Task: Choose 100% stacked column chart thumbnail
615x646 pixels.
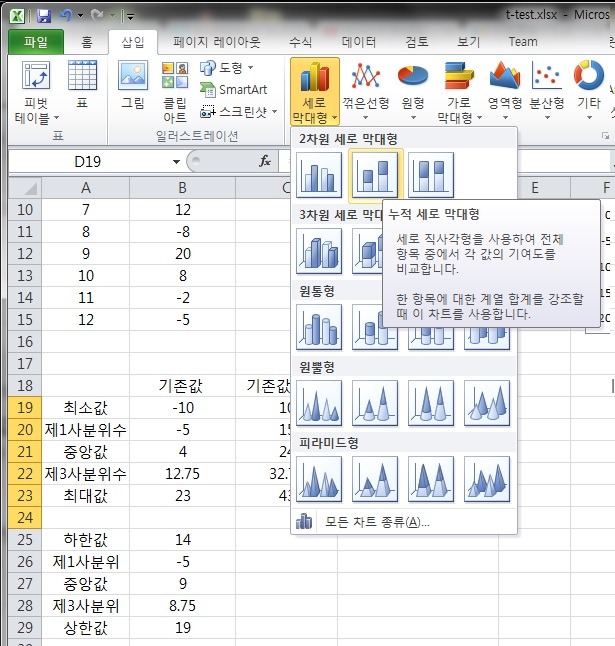Action: click(x=431, y=175)
